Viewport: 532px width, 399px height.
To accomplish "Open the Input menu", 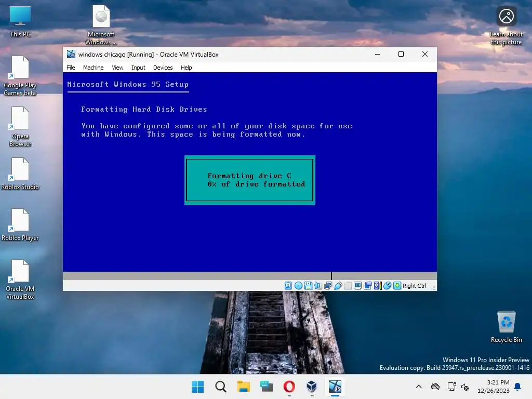I will tap(138, 68).
